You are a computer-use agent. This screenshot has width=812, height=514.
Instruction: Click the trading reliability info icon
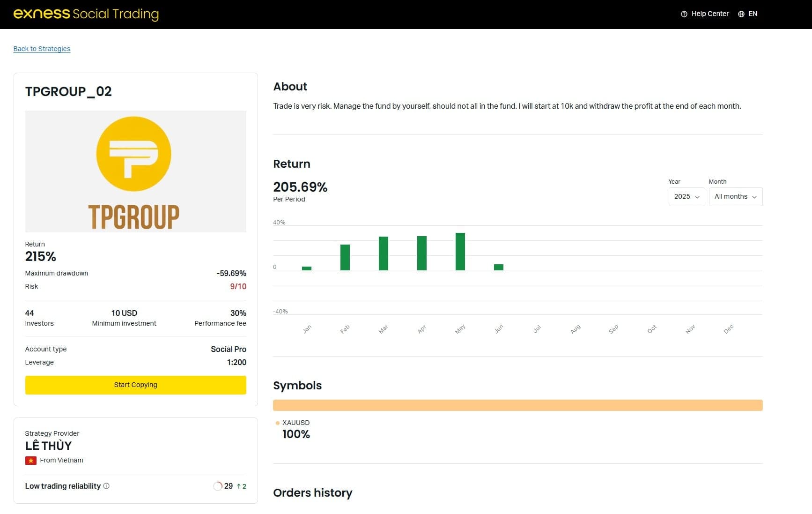coord(106,486)
